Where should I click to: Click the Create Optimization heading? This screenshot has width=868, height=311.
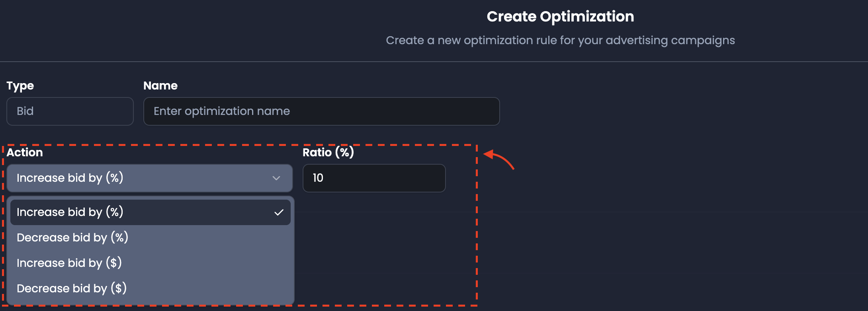[560, 17]
